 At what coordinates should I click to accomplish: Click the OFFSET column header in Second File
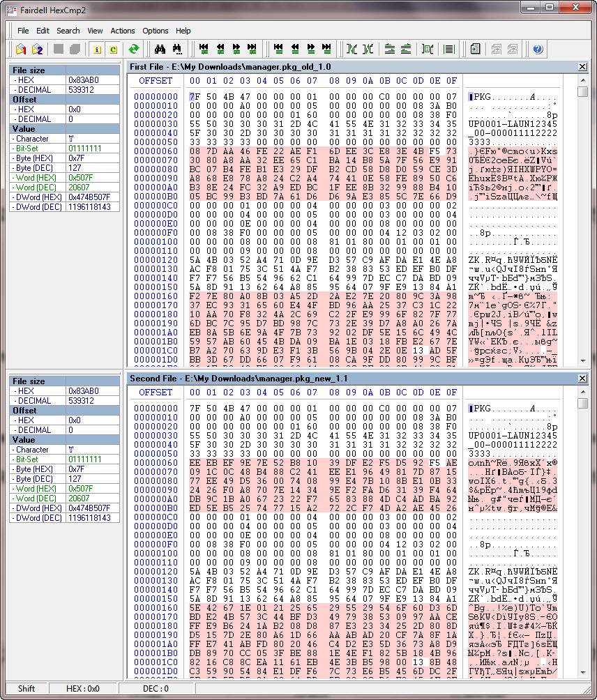(x=156, y=393)
